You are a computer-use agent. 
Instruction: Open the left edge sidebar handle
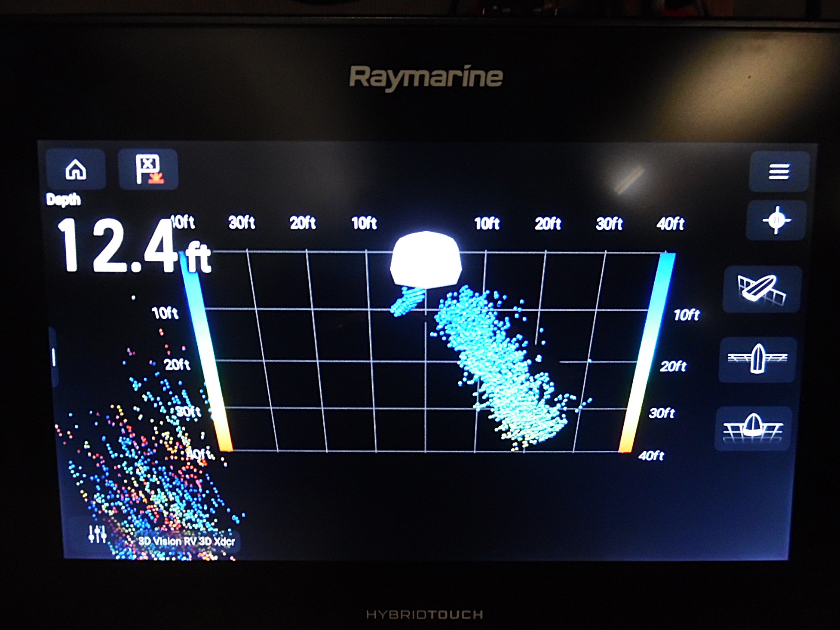tap(53, 357)
